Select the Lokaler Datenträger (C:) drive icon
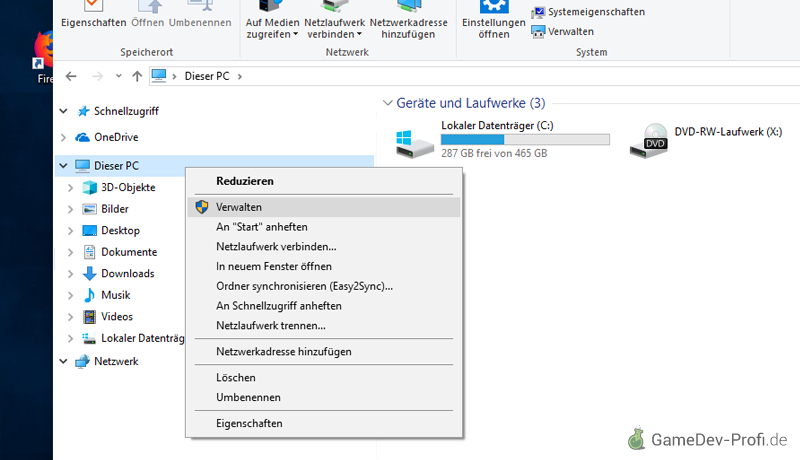This screenshot has width=800, height=460. click(x=414, y=144)
